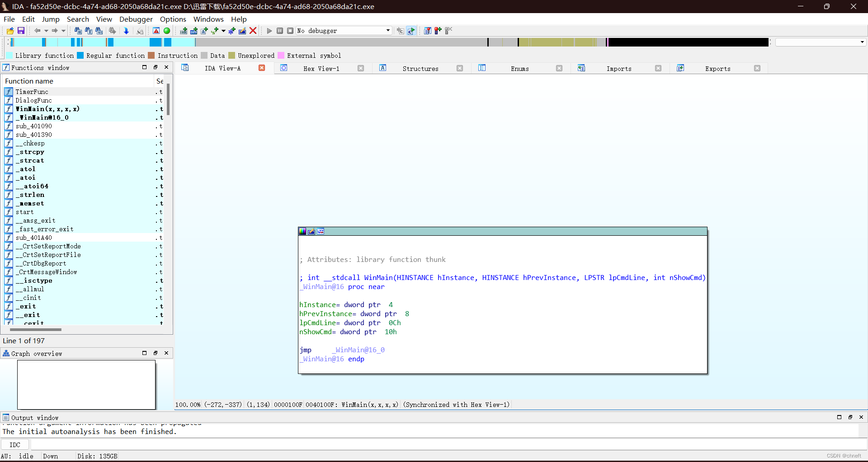The height and width of the screenshot is (462, 868).
Task: Open the Jump menu
Action: [51, 19]
